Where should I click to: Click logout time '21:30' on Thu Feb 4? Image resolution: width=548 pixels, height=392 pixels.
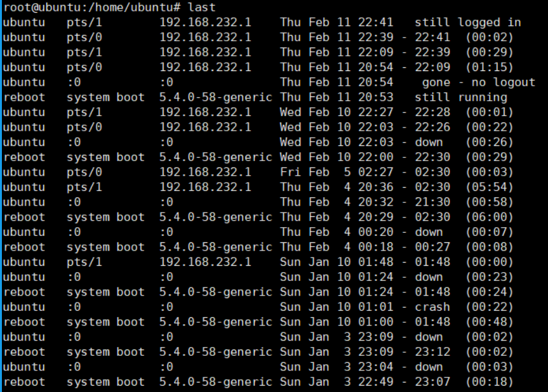click(x=432, y=202)
